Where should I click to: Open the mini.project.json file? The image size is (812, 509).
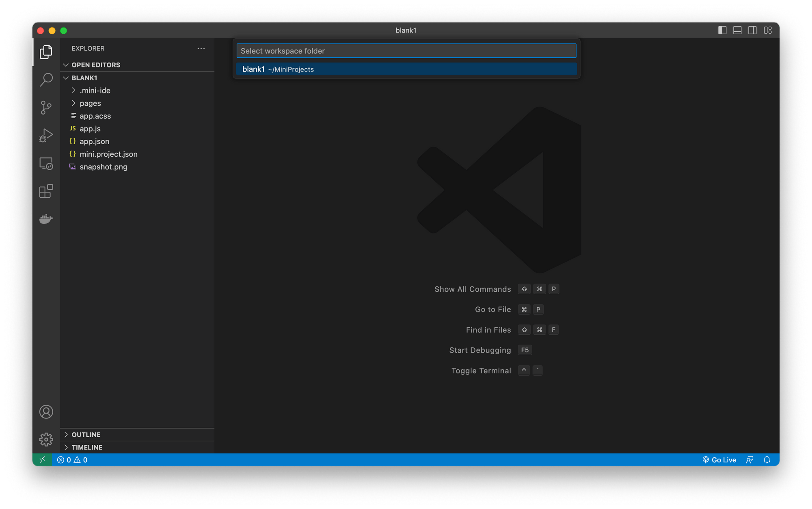click(137, 154)
